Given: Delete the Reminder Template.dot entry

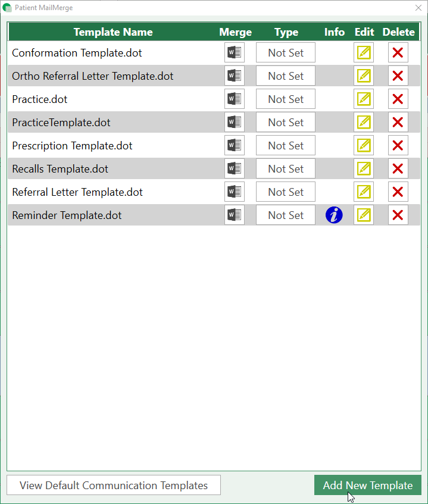Looking at the screenshot, I should point(398,215).
